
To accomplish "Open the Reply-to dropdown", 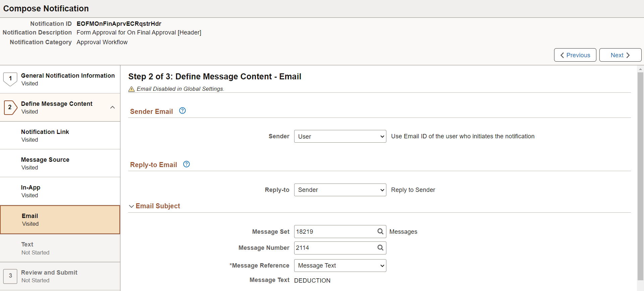I will 340,190.
